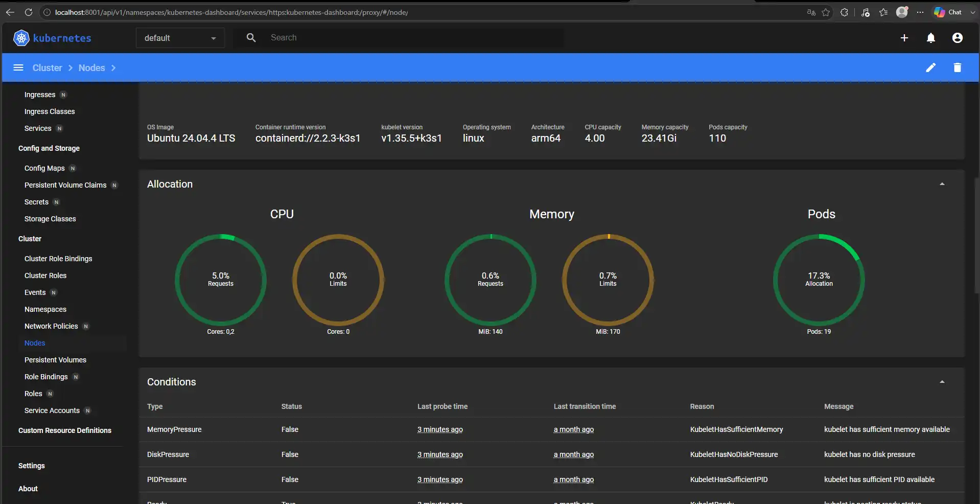Click the Cluster breadcrumb link
This screenshot has height=504, width=980.
[47, 68]
